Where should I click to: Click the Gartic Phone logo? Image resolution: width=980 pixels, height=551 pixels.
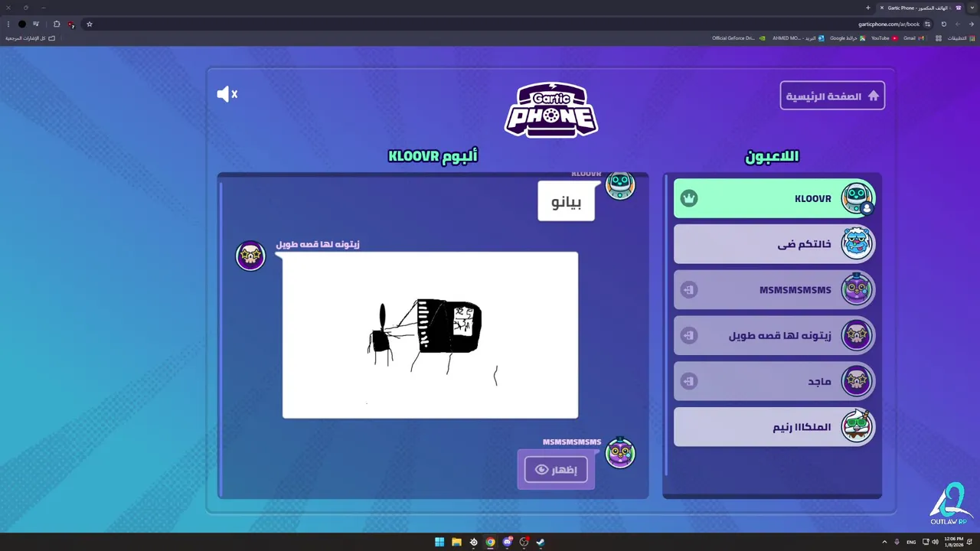point(551,109)
